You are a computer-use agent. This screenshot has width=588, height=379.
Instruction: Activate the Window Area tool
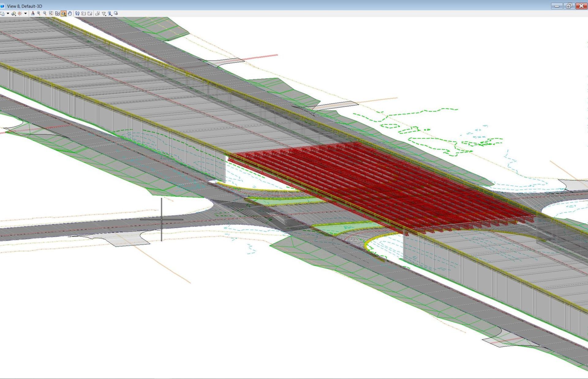[51, 13]
